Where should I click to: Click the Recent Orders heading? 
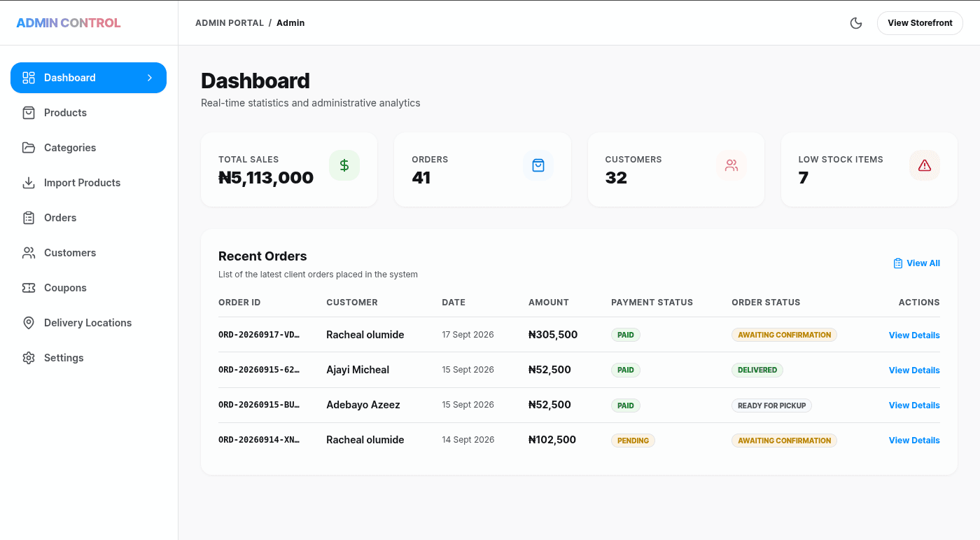click(262, 256)
